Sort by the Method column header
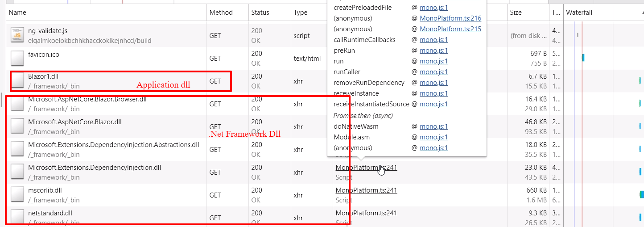This screenshot has width=644, height=227. point(221,13)
